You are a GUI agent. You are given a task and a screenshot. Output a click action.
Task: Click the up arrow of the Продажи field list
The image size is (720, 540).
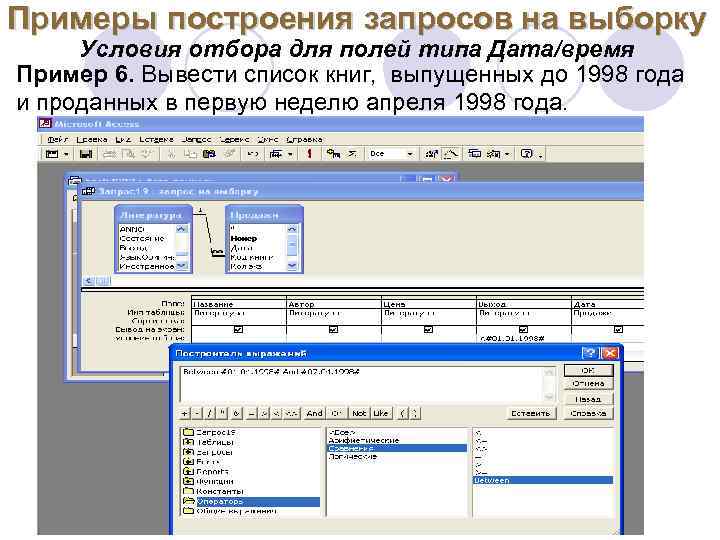292,229
